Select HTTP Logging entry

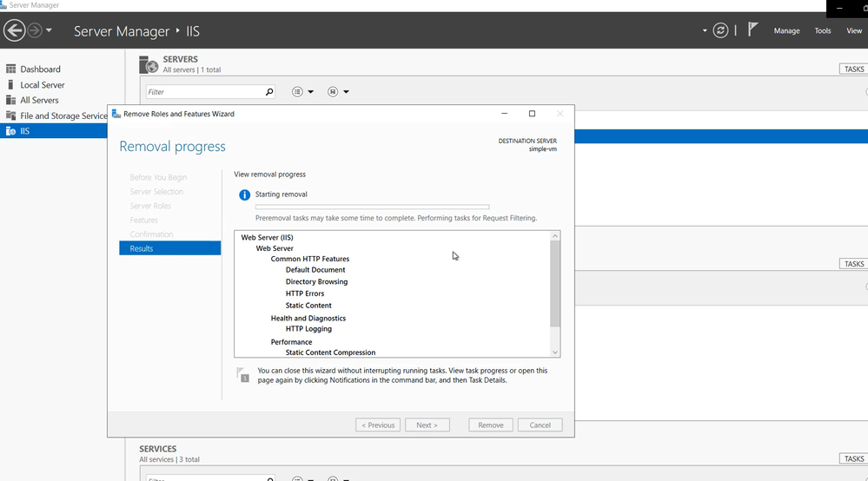309,328
